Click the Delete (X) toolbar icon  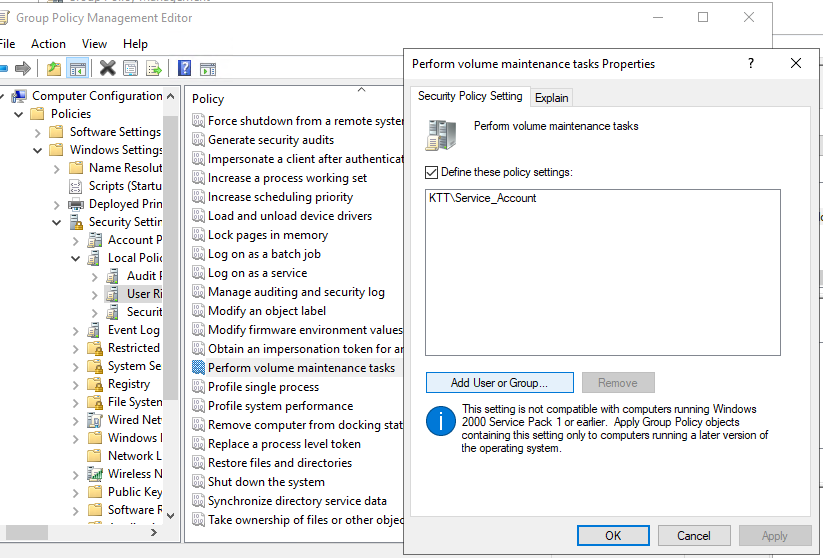click(108, 68)
